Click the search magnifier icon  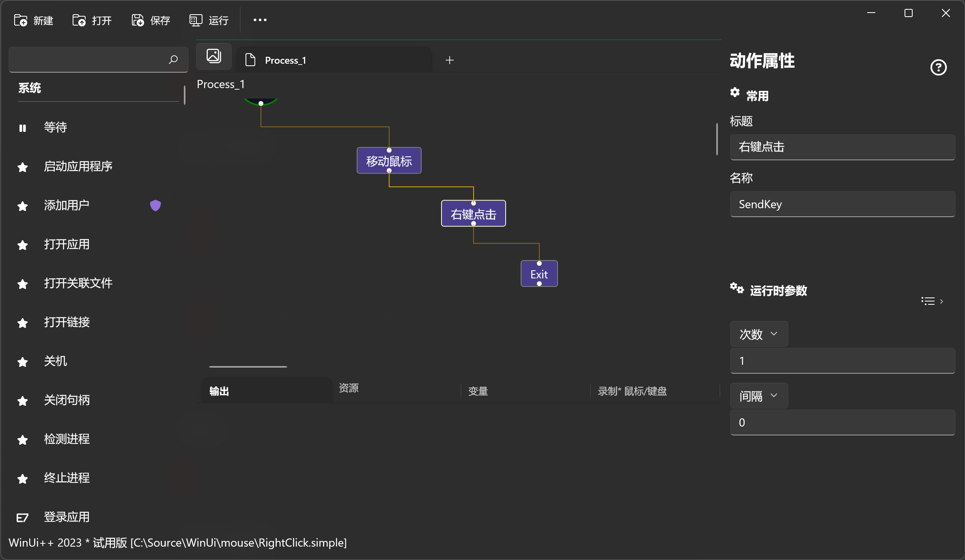click(x=173, y=60)
